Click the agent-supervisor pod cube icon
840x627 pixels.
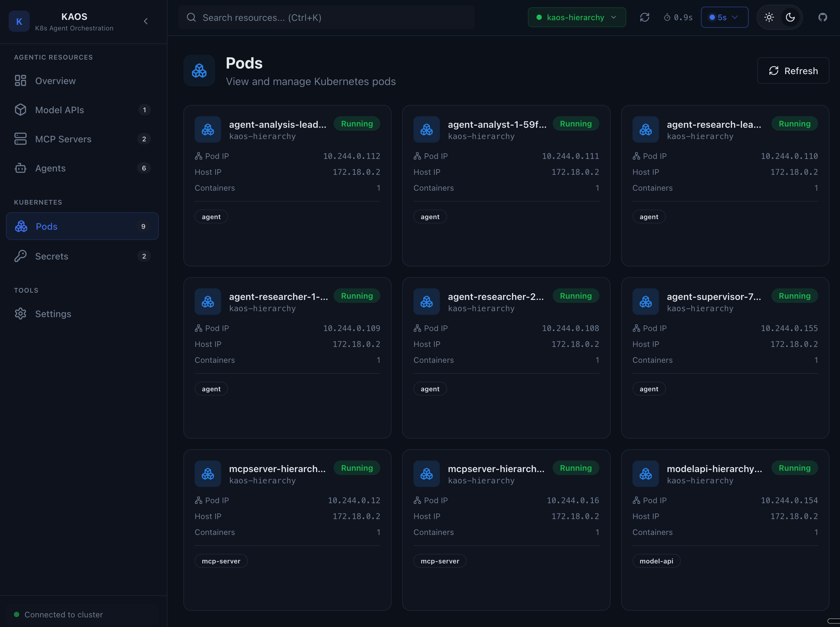point(645,302)
